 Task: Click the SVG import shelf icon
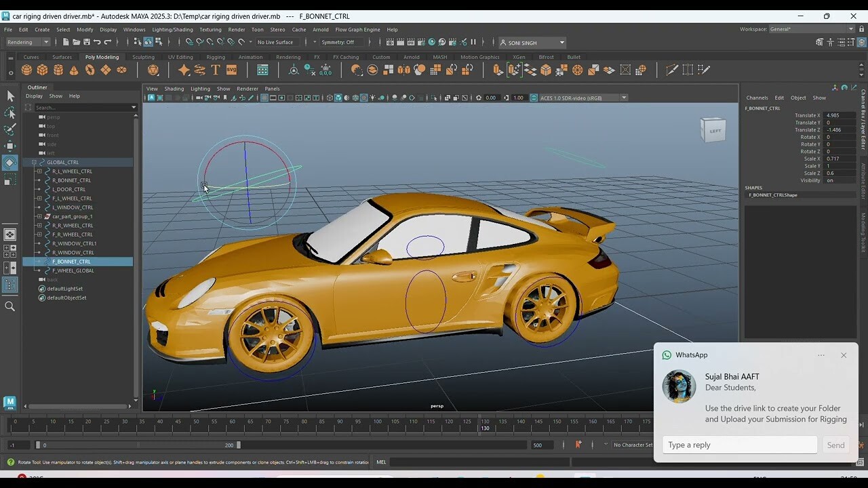coord(231,70)
